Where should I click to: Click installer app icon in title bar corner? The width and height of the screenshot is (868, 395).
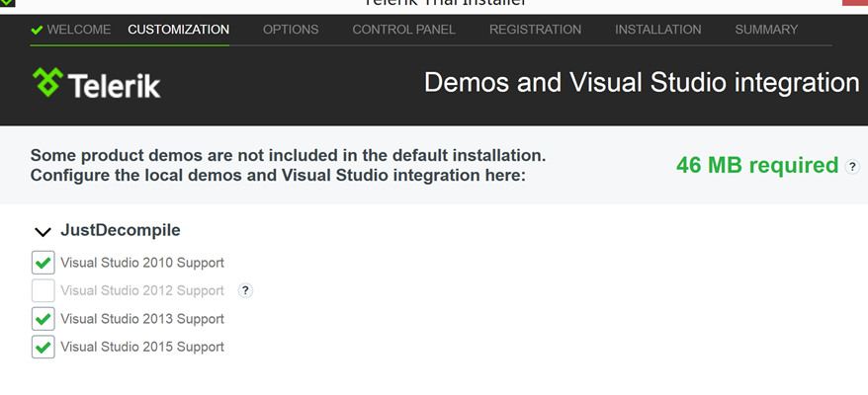(x=7, y=3)
